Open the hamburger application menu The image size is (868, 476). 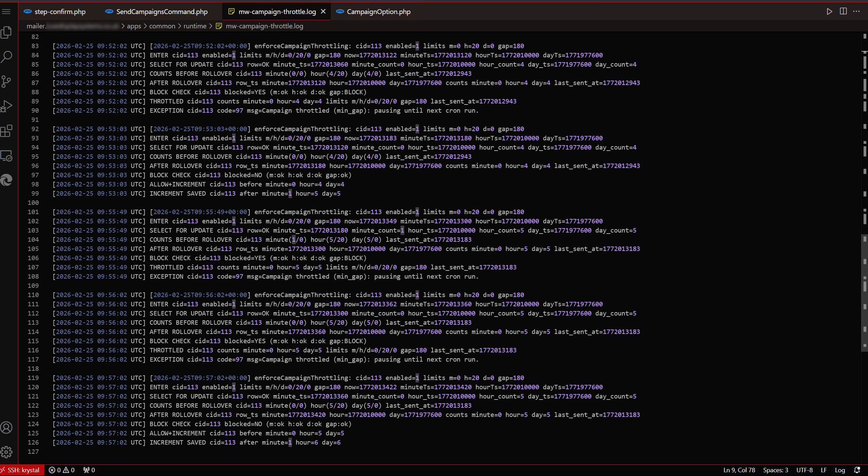pyautogui.click(x=6, y=12)
